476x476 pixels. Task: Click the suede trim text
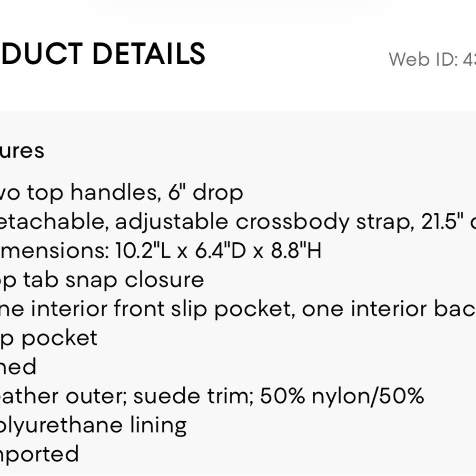pos(193,396)
